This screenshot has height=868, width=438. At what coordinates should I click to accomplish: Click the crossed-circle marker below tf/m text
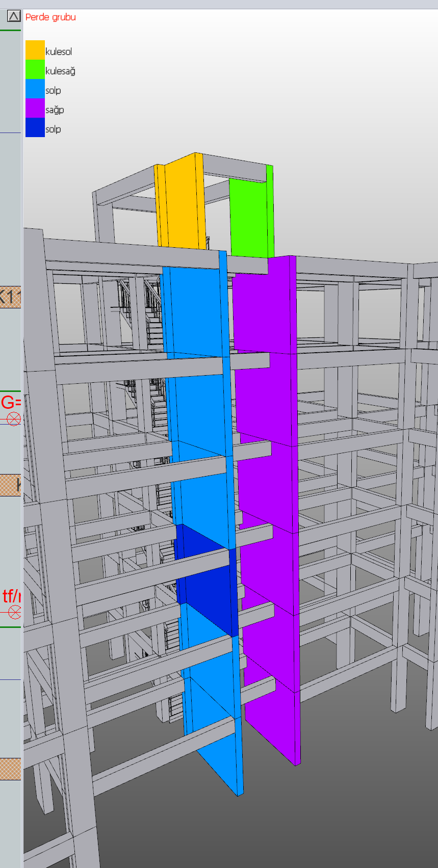[x=15, y=612]
